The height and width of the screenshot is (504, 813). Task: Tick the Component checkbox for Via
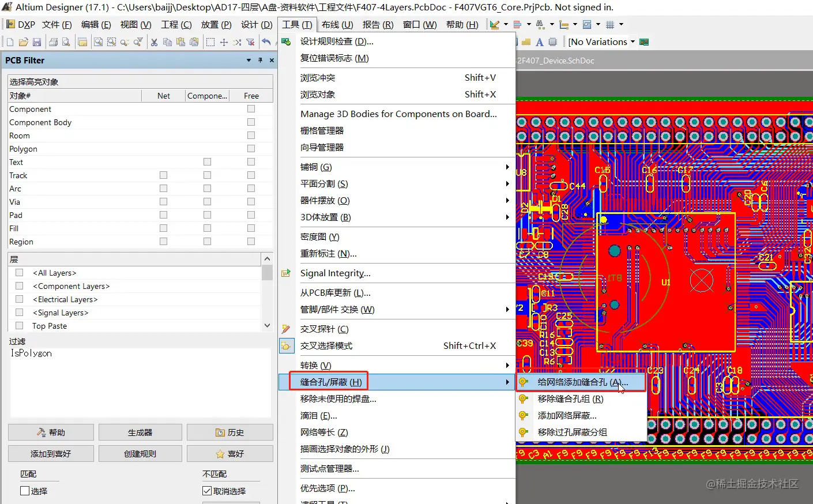(x=207, y=201)
